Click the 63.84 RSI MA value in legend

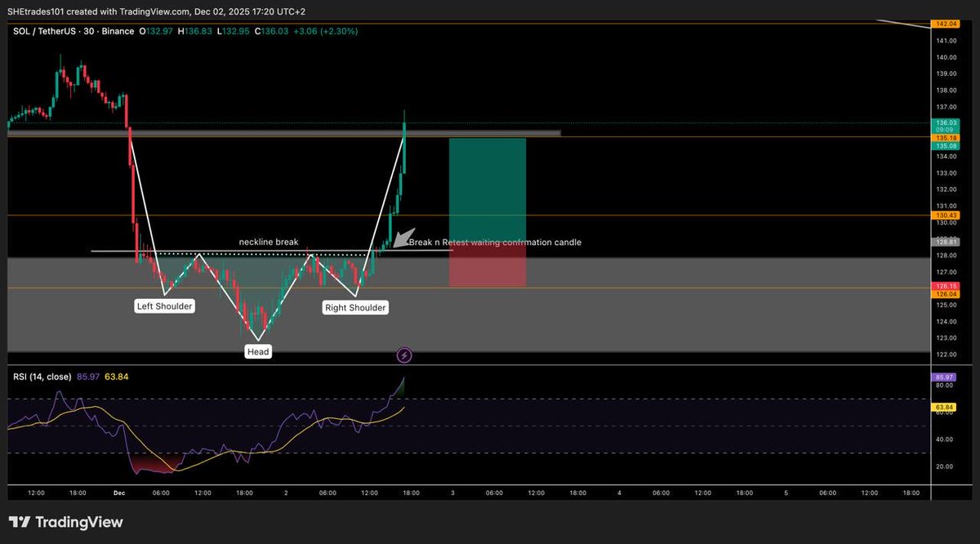click(x=117, y=377)
